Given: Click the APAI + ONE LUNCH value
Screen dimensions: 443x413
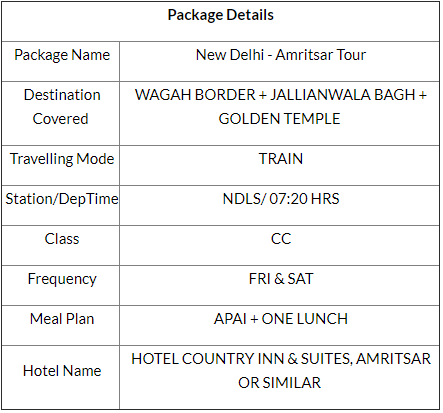Looking at the screenshot, I should 281,319.
